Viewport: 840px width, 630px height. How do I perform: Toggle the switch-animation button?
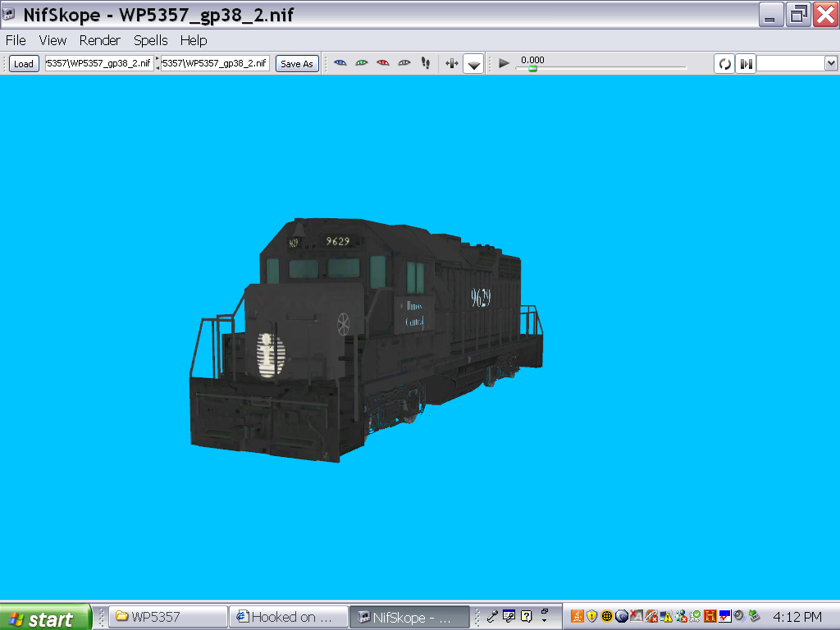tap(746, 64)
